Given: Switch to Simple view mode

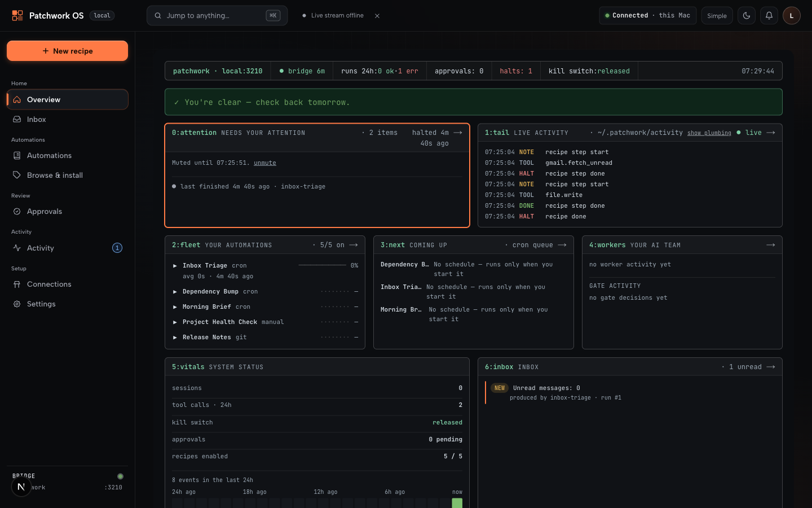Looking at the screenshot, I should [x=717, y=16].
